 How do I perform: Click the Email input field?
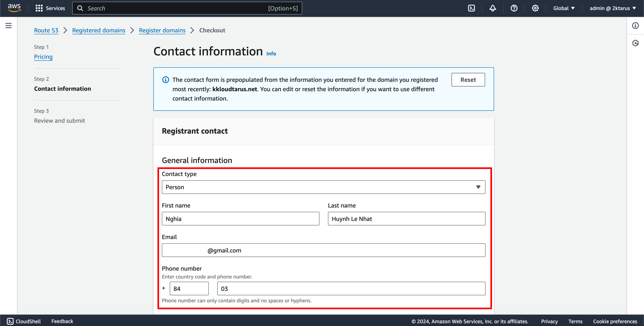[324, 250]
